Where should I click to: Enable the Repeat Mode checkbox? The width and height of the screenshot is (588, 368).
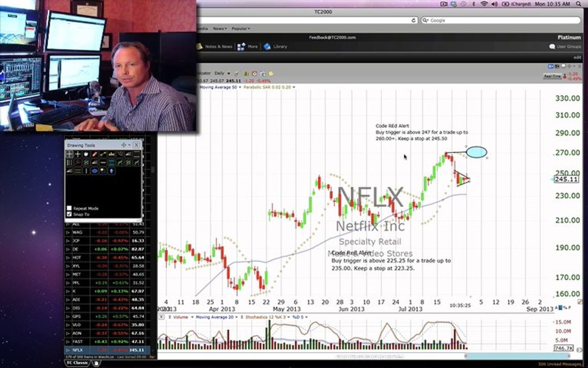click(x=69, y=208)
